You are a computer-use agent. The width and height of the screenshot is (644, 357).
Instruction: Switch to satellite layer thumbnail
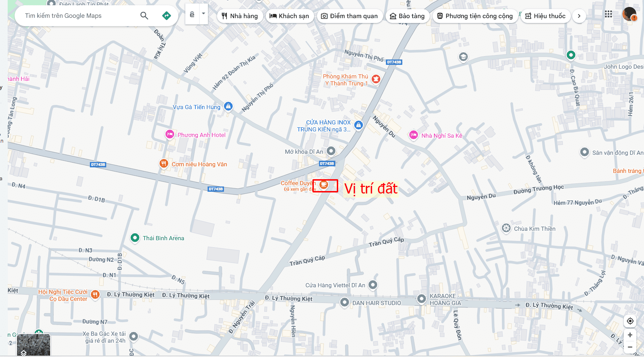[33, 345]
